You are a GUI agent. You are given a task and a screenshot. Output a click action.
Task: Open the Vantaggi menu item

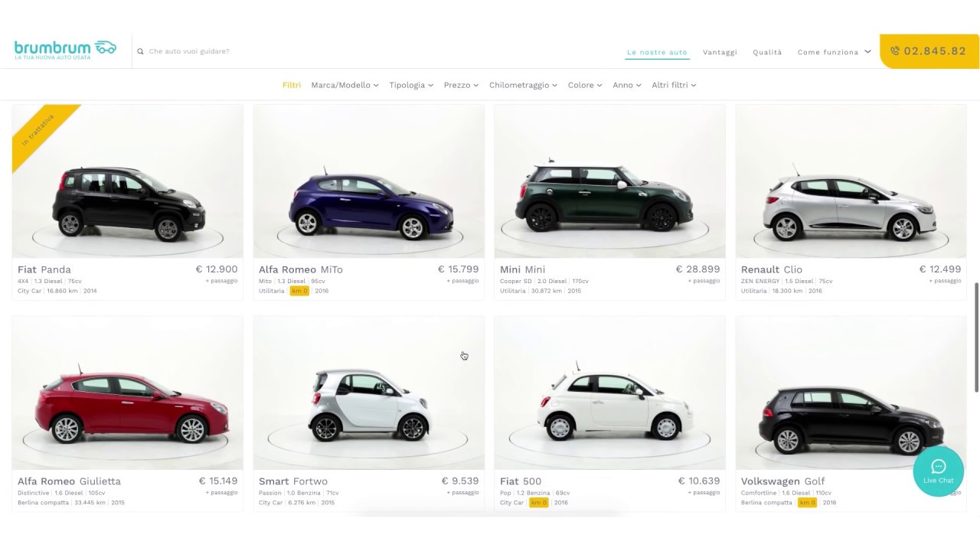pyautogui.click(x=720, y=52)
